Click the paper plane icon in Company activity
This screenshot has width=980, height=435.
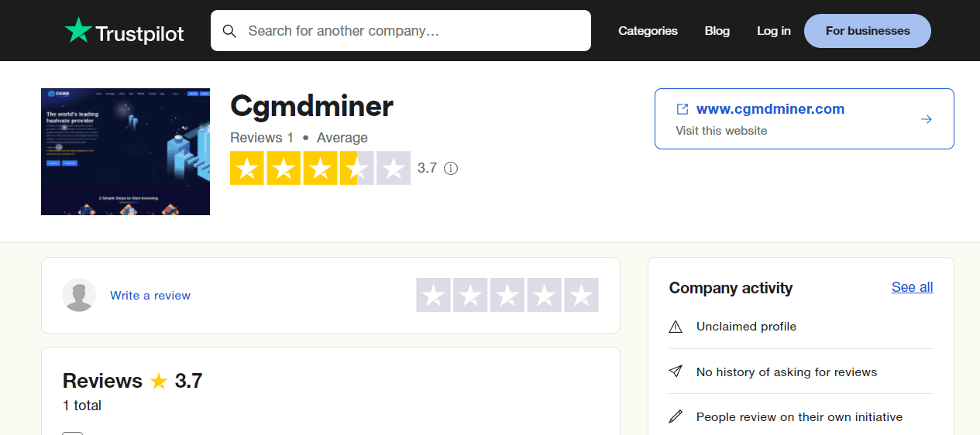[x=676, y=372]
